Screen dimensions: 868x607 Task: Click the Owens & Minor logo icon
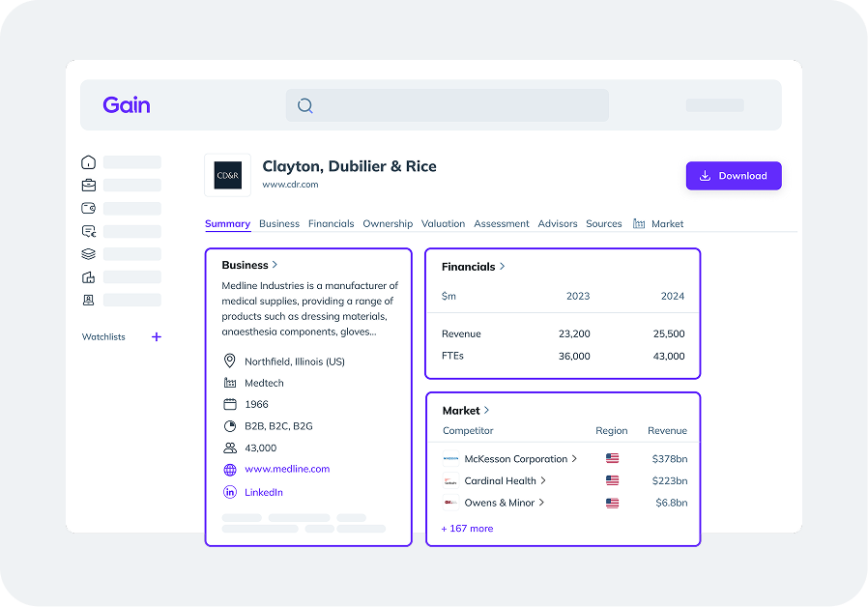point(450,503)
